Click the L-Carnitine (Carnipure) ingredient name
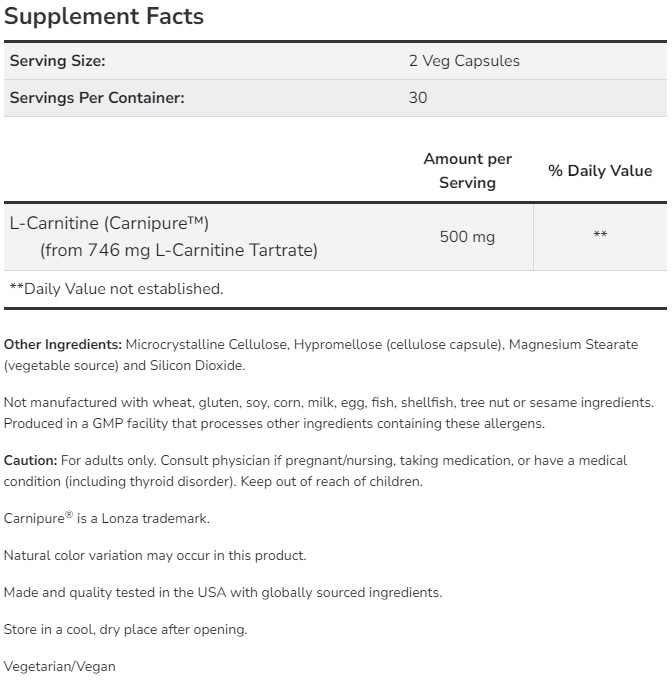 coord(109,223)
